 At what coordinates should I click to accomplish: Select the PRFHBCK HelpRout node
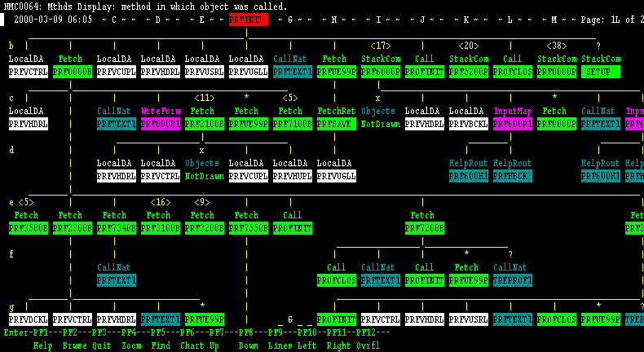pyautogui.click(x=513, y=176)
